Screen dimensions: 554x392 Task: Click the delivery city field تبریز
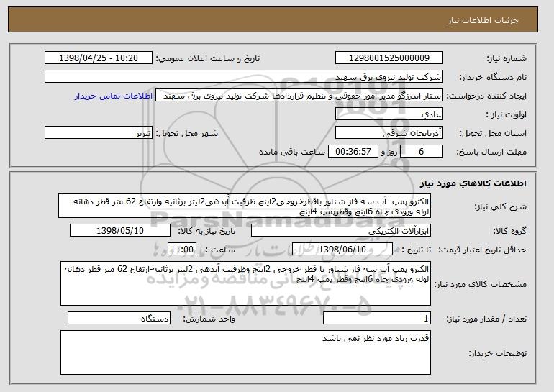[x=99, y=133]
